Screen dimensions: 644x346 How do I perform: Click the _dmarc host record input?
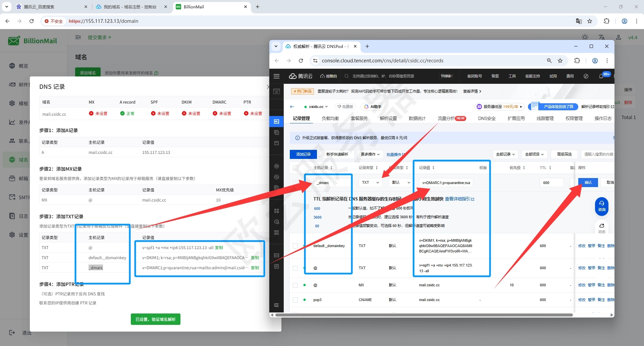tap(332, 183)
